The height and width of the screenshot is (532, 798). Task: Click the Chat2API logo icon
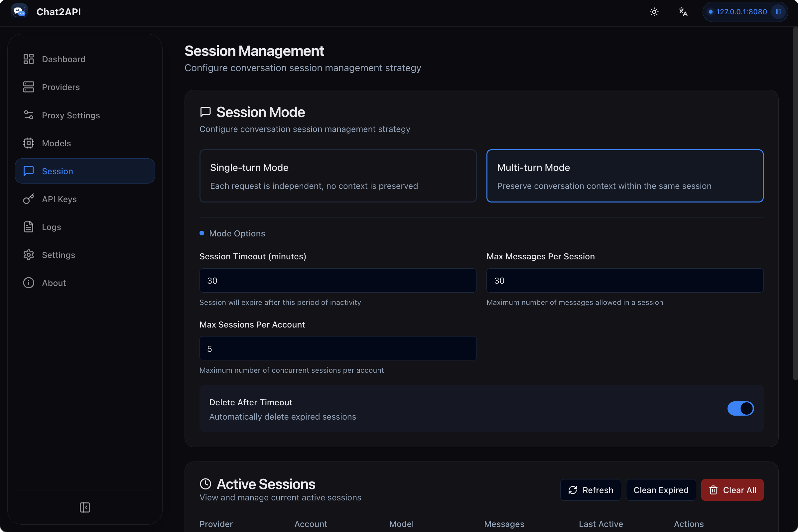(19, 12)
